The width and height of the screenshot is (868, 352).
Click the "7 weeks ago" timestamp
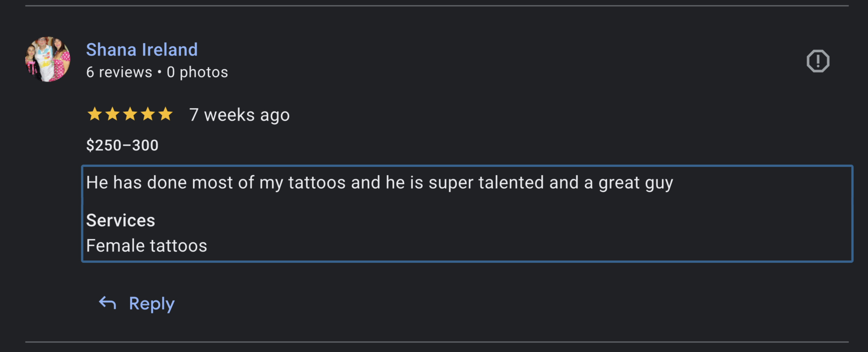point(239,115)
